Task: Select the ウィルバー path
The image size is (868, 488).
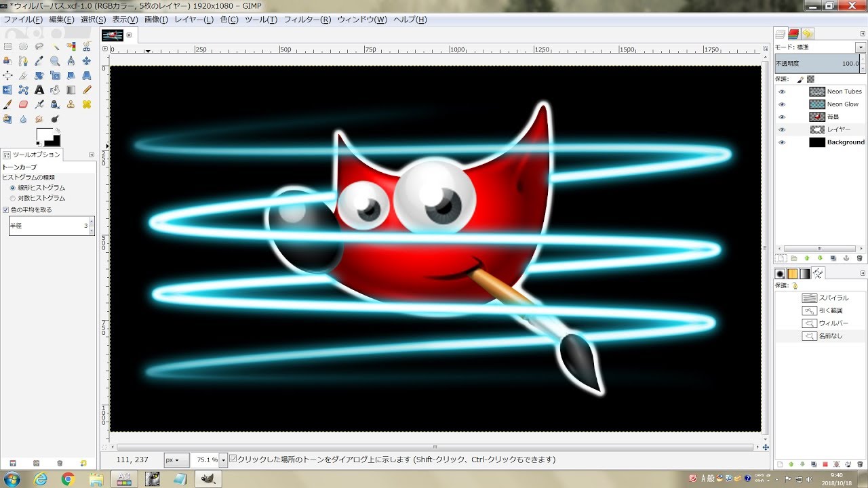Action: [x=821, y=323]
